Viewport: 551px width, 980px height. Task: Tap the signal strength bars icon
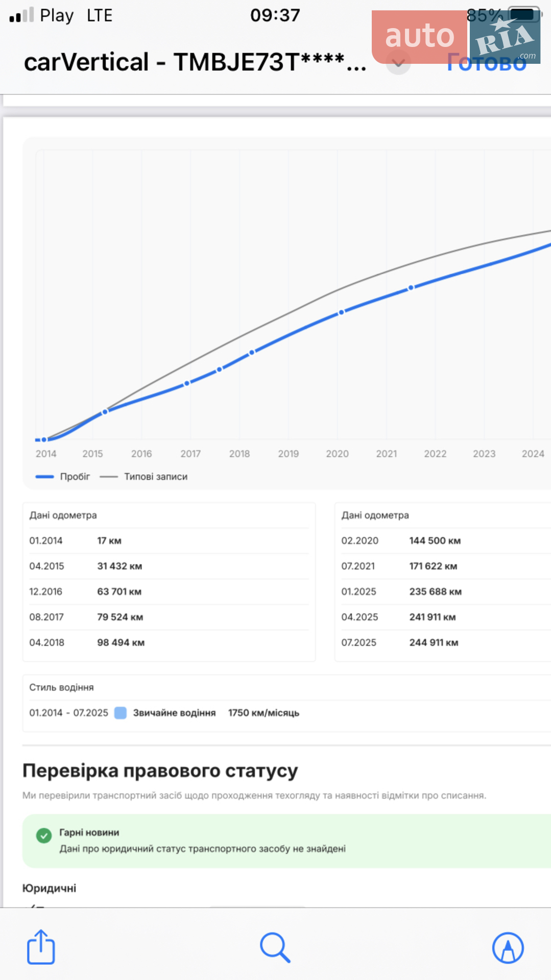tap(21, 15)
